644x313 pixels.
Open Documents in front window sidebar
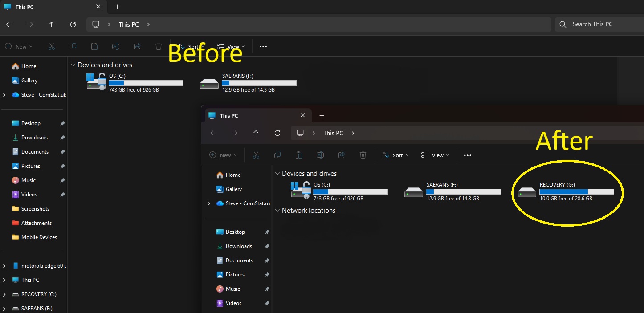238,260
